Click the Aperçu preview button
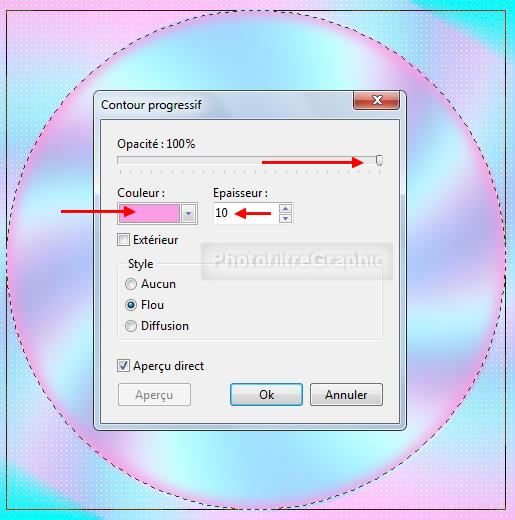This screenshot has width=515, height=520. [x=154, y=395]
